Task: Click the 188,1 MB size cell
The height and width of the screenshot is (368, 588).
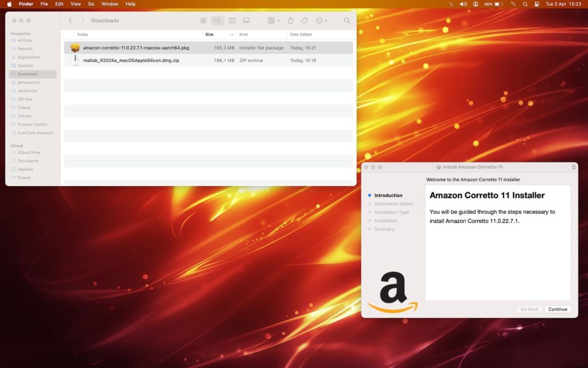Action: [x=224, y=60]
